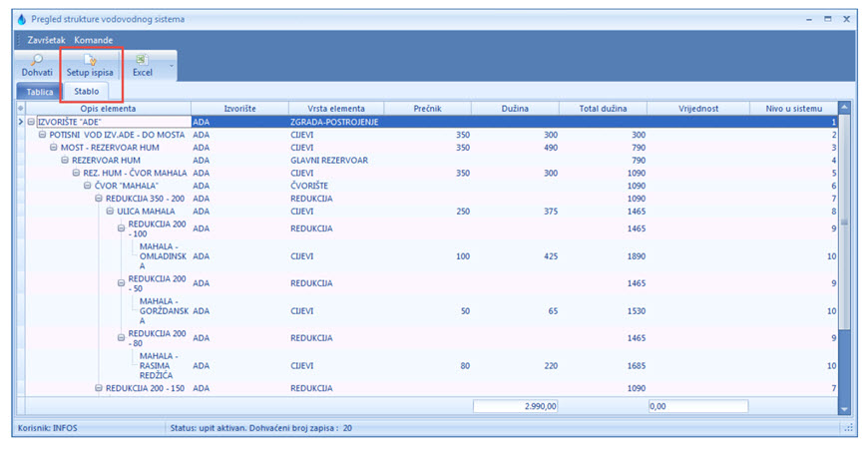
Task: Click the scrollbar down arrow
Action: [844, 407]
